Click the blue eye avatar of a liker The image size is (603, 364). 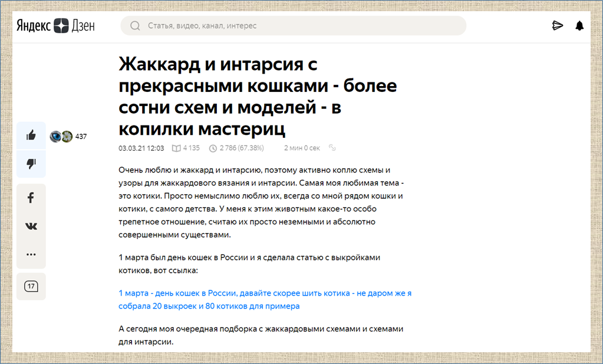tap(56, 136)
